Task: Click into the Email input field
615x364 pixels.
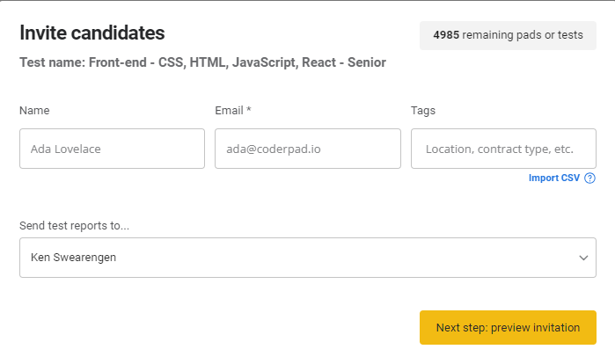Action: [307, 149]
